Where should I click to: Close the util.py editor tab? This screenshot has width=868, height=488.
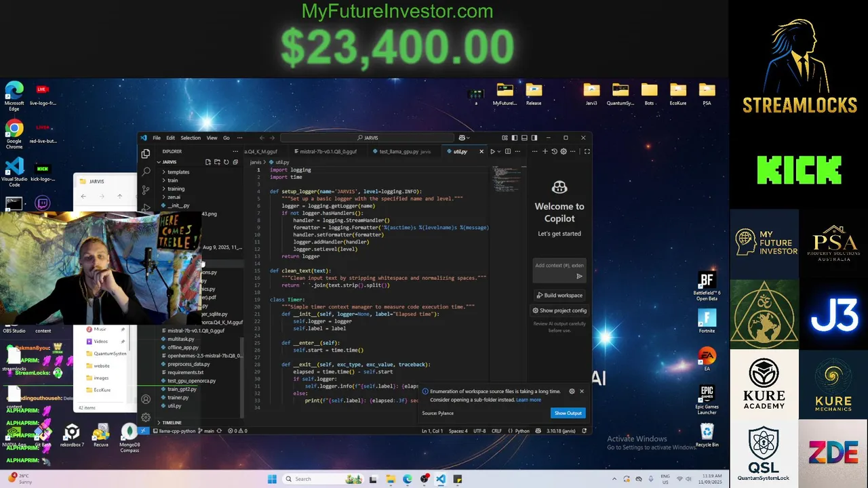click(x=481, y=151)
